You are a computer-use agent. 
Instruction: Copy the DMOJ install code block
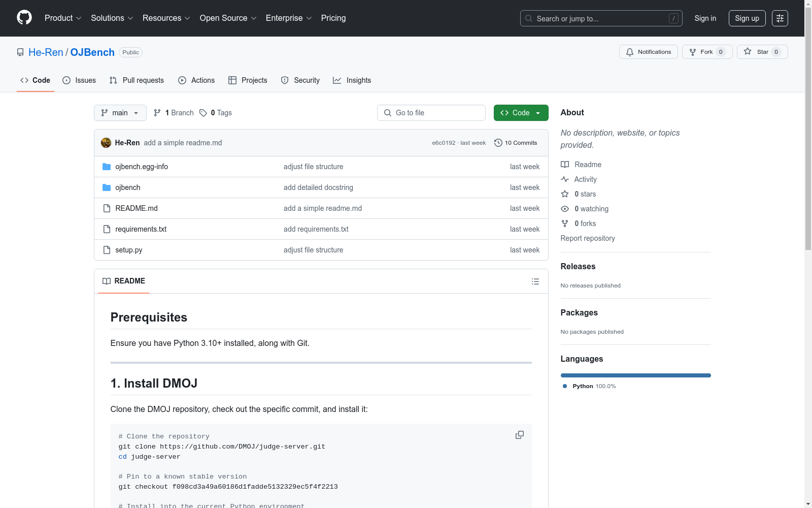point(520,435)
